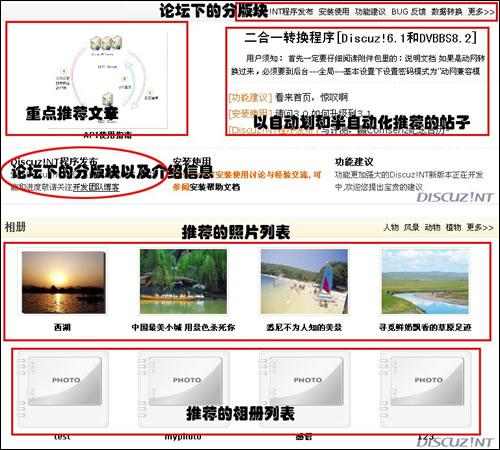This screenshot has width=500, height=450.
Task: Open the grassland river photo
Action: tap(425, 282)
